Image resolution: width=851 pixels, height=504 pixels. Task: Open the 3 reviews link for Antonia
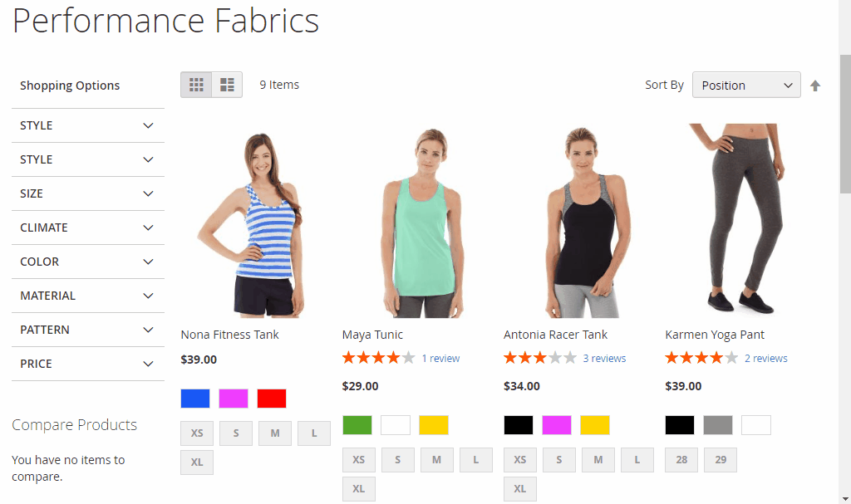(x=604, y=359)
